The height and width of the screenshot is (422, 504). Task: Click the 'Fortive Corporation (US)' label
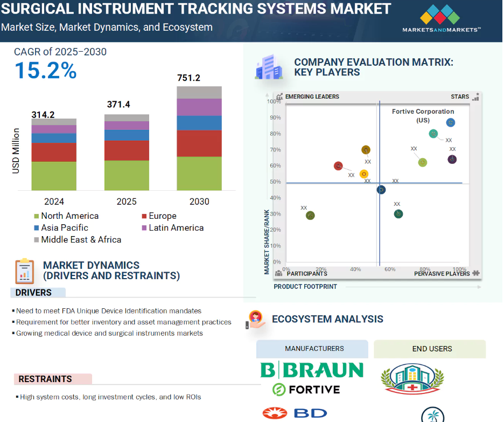click(423, 116)
